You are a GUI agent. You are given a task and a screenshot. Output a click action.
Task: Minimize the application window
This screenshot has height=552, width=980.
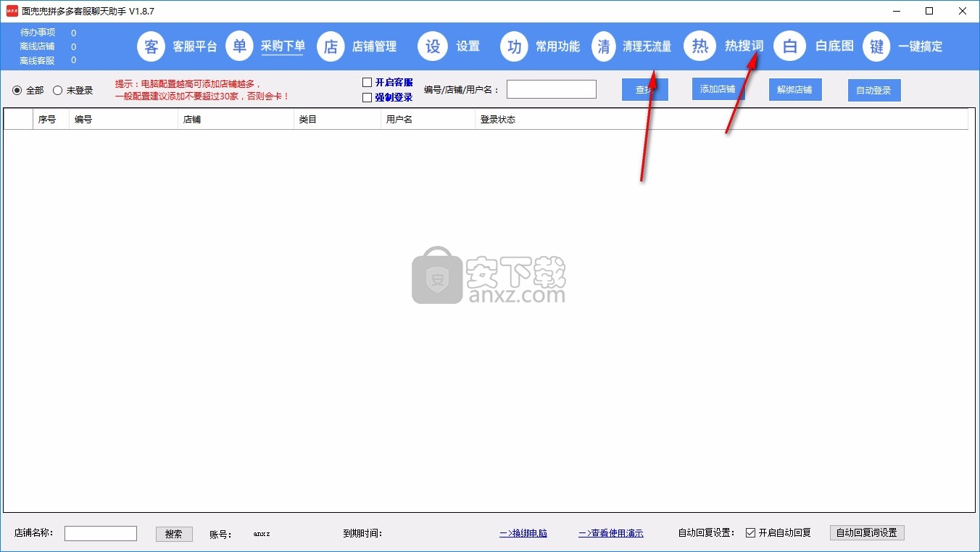point(896,11)
